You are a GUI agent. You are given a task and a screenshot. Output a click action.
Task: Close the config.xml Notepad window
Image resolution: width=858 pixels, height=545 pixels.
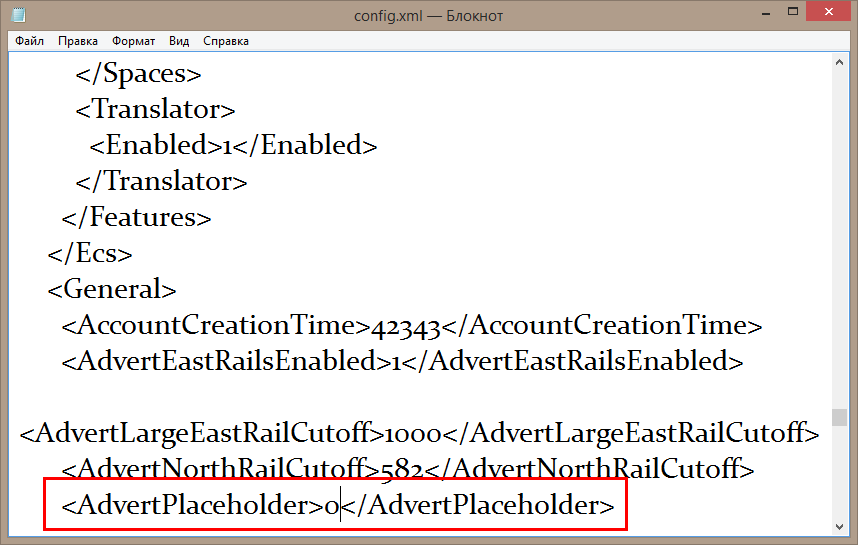828,11
